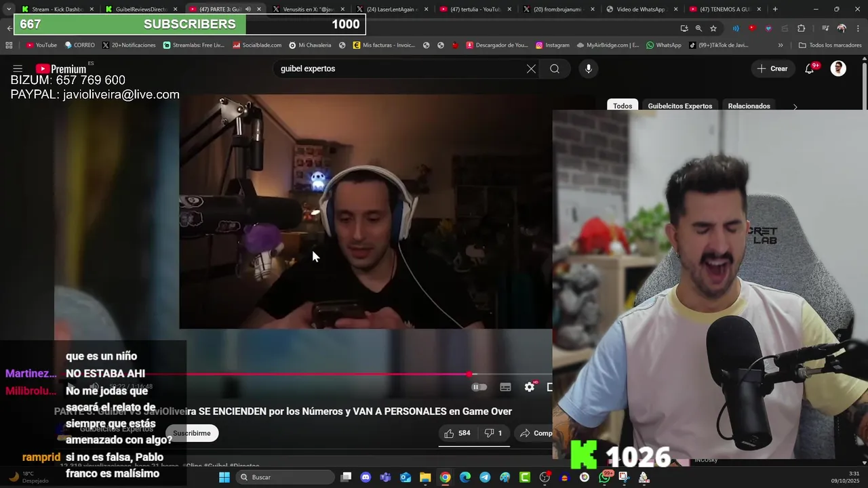Open a new browser tab

click(x=775, y=9)
